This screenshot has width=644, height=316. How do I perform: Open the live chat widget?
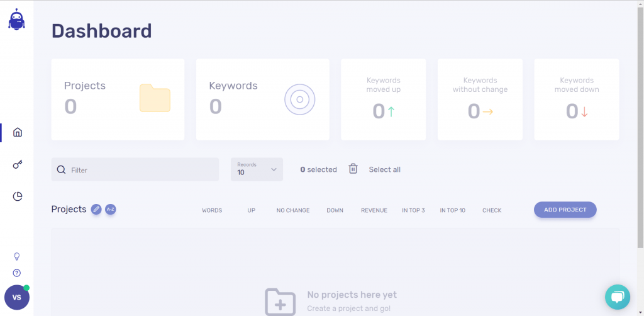617,297
